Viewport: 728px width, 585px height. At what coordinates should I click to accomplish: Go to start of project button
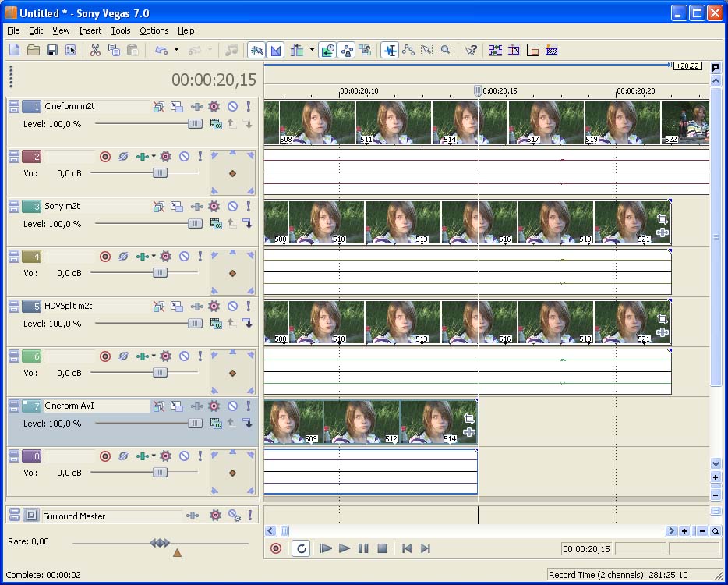(x=407, y=549)
